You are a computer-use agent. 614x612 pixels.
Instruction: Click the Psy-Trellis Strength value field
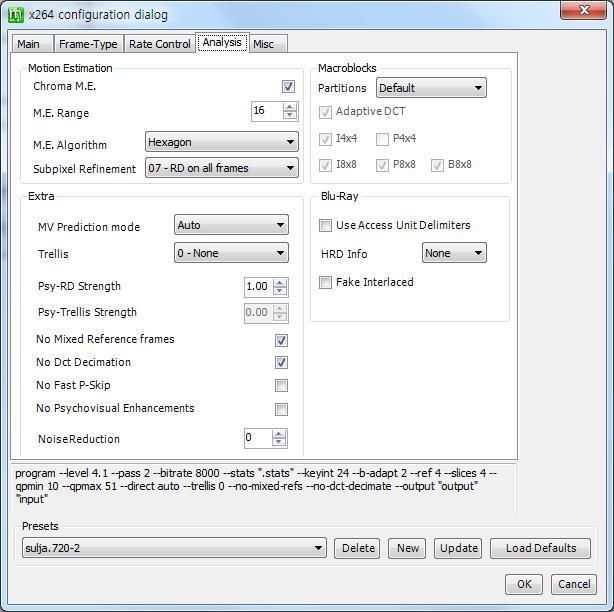coord(258,313)
